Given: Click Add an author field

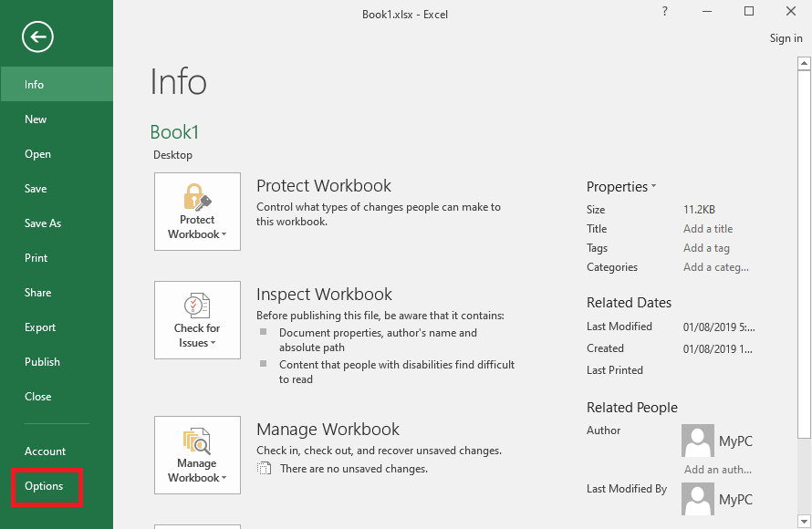Looking at the screenshot, I should [718, 470].
